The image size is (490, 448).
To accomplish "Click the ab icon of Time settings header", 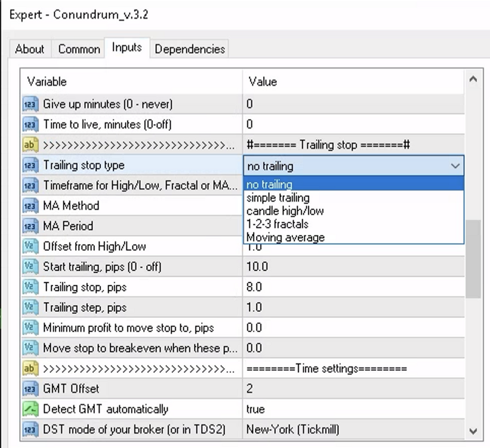I will coord(30,369).
